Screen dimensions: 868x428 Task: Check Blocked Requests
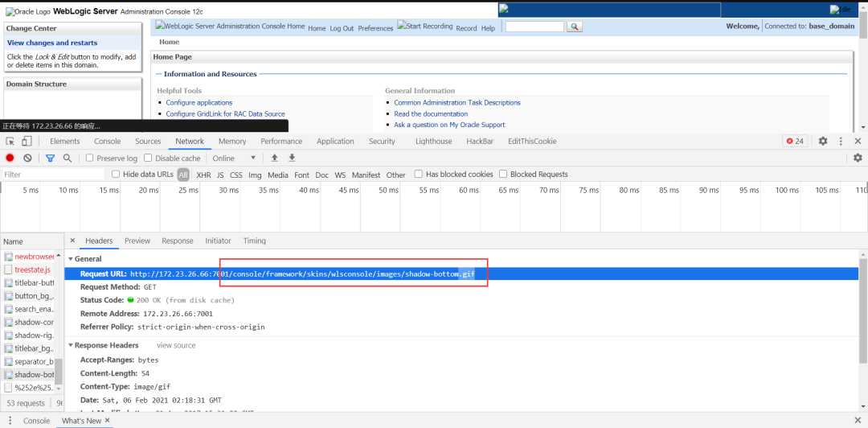(503, 174)
